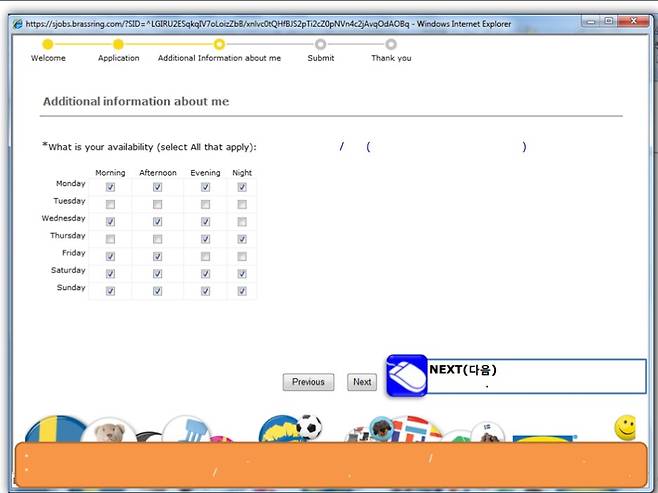Click the orange banner at bottom

pos(328,465)
